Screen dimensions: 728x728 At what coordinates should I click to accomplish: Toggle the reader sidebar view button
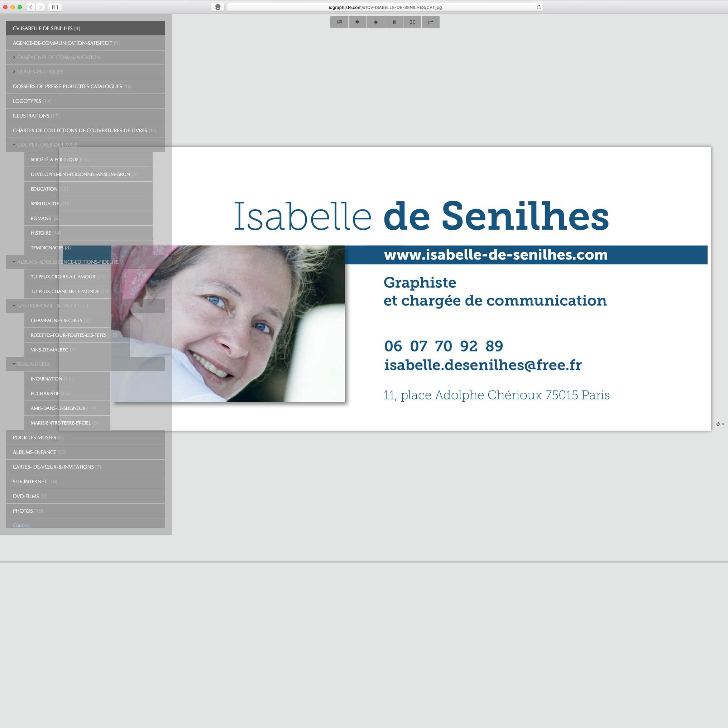pos(55,7)
